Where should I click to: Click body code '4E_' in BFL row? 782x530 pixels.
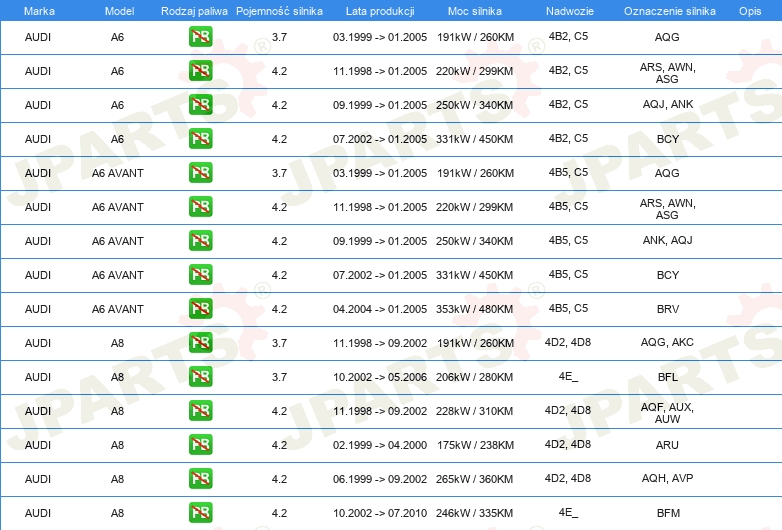(568, 376)
